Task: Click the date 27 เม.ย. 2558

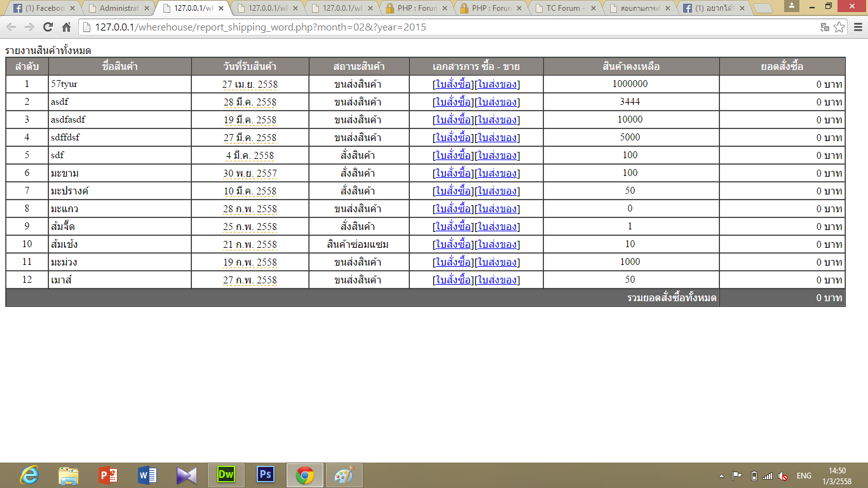Action: click(x=250, y=85)
